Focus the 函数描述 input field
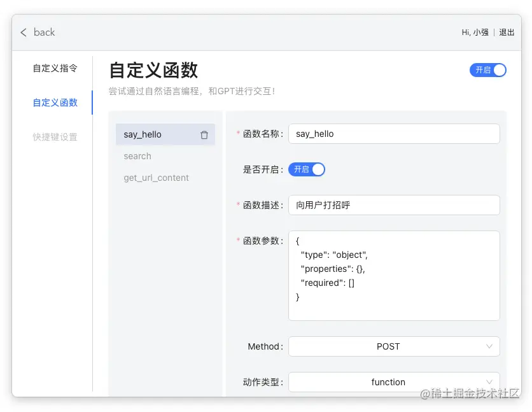This screenshot has height=412, width=532. click(x=394, y=205)
